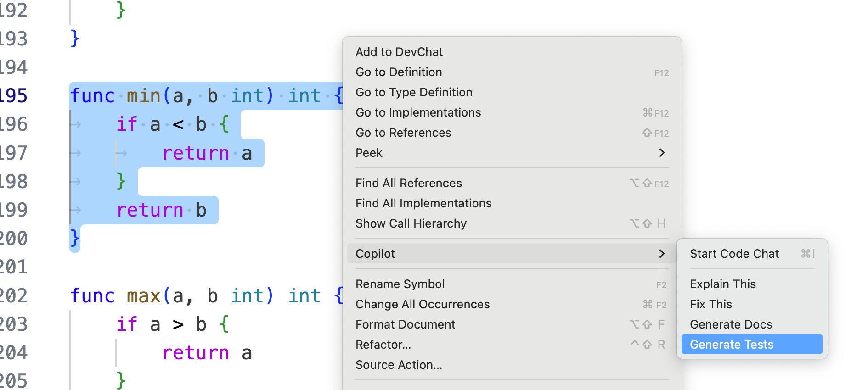Select Change All Occurrences
868x390 pixels.
pos(422,304)
